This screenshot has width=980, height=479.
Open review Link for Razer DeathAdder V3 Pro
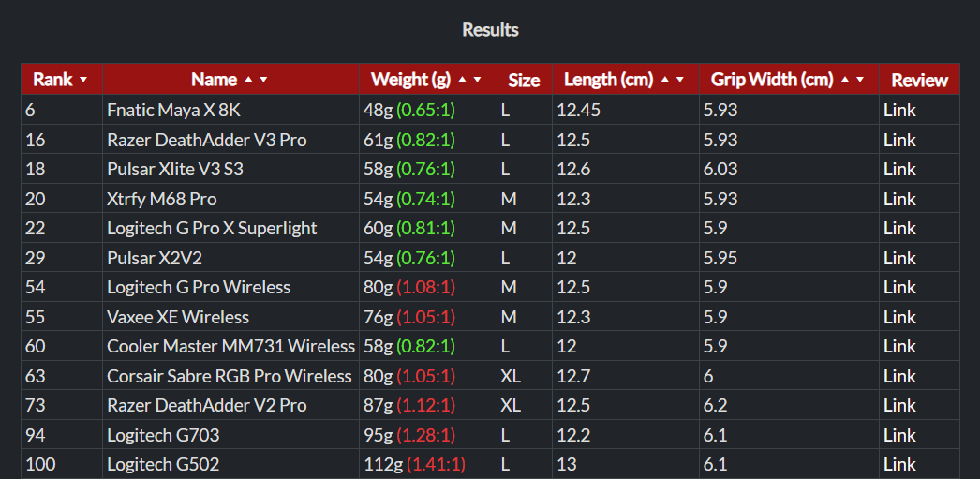[899, 140]
